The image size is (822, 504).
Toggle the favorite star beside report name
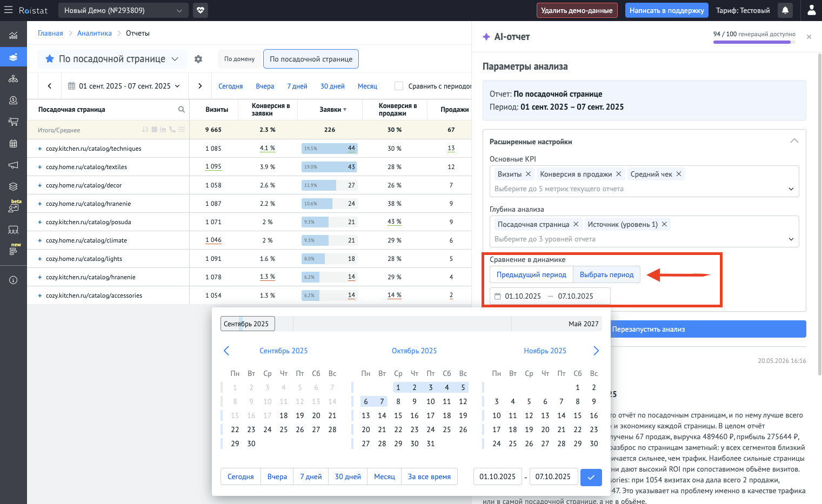click(49, 59)
